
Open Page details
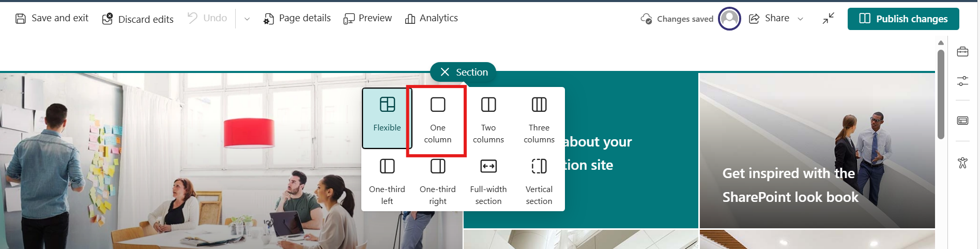297,19
